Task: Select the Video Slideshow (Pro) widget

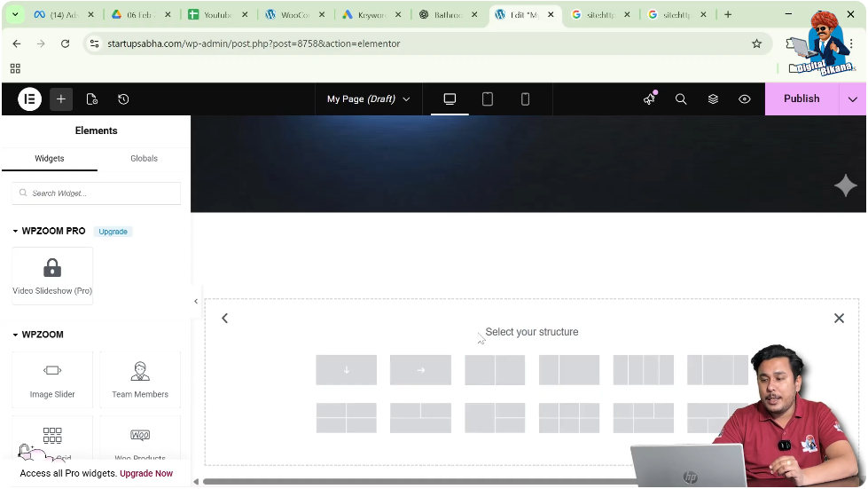Action: pyautogui.click(x=52, y=276)
